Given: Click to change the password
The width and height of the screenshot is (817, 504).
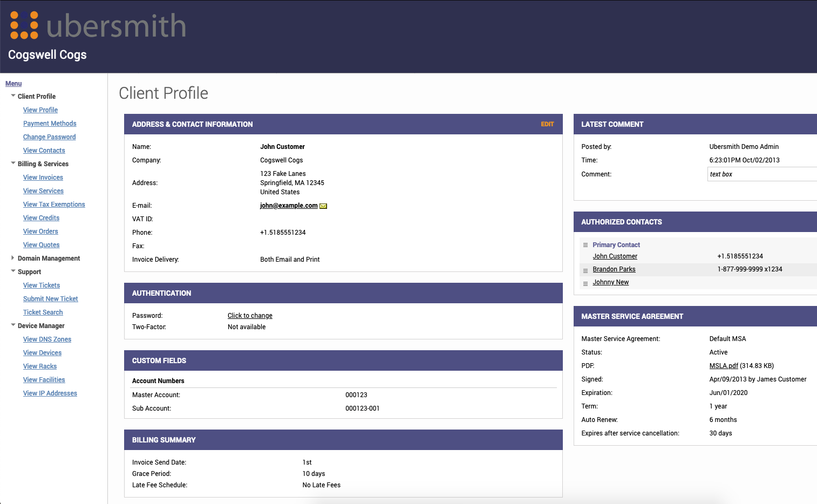Looking at the screenshot, I should [x=250, y=316].
